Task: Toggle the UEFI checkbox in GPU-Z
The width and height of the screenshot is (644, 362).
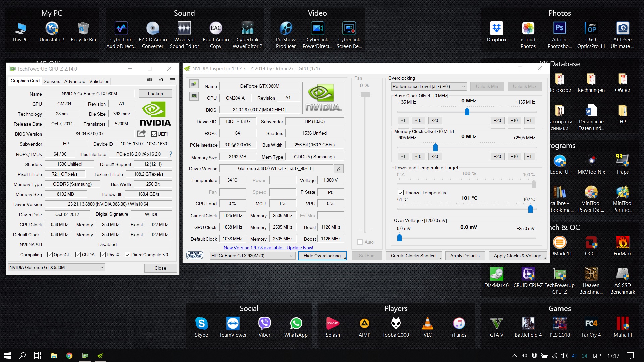Action: (154, 134)
